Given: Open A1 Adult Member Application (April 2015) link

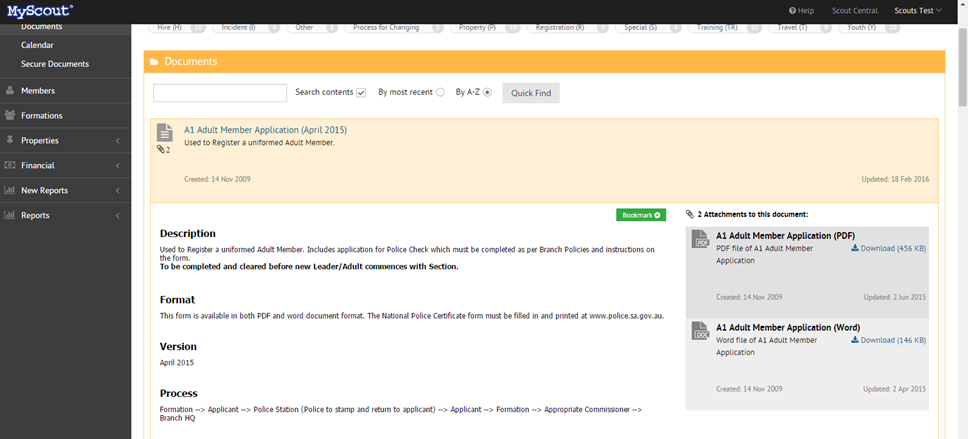Looking at the screenshot, I should (x=265, y=130).
